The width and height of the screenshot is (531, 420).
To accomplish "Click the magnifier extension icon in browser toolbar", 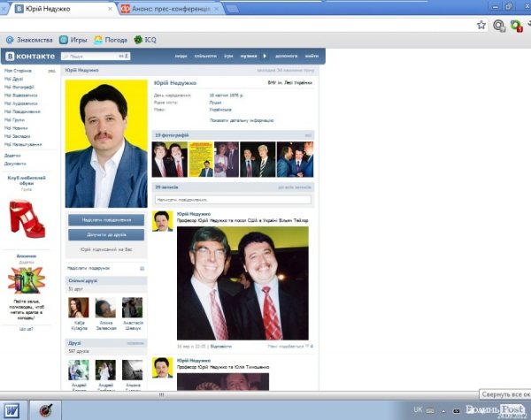I will click(x=499, y=26).
